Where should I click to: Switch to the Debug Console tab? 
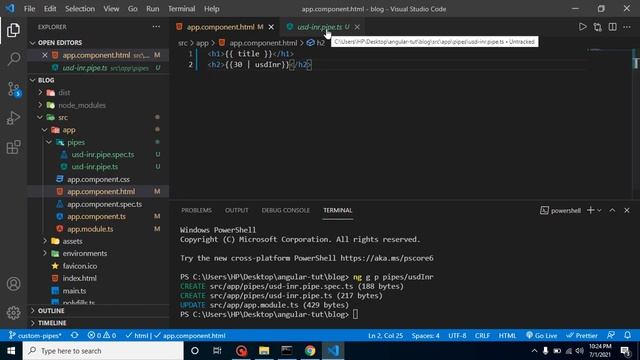coord(286,210)
